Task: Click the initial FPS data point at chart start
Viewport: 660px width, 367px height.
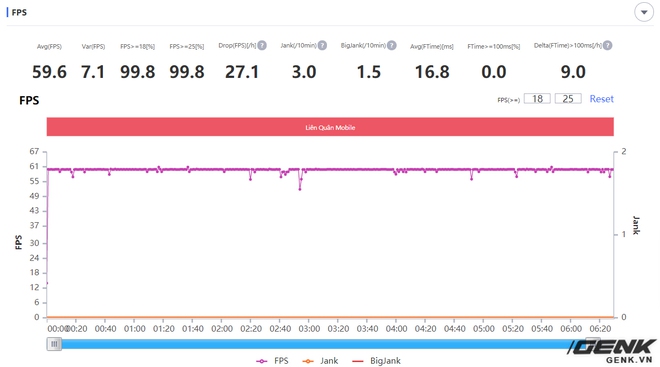Action: (x=47, y=283)
